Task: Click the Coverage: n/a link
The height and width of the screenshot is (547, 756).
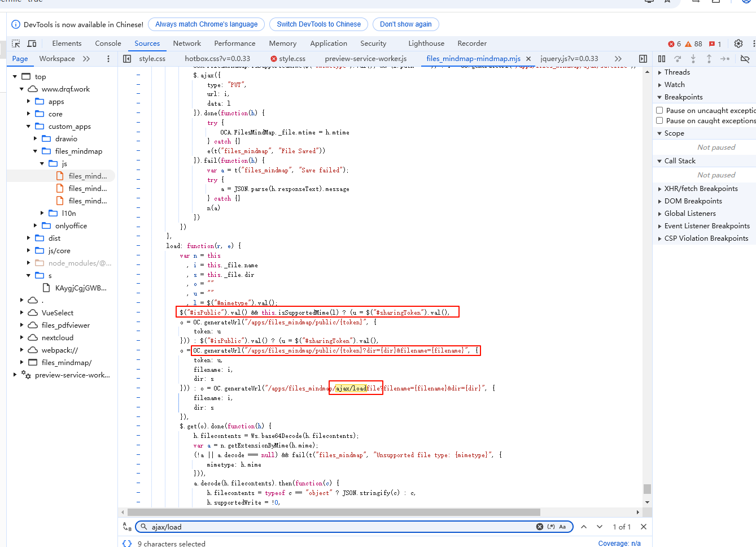Action: [x=619, y=543]
